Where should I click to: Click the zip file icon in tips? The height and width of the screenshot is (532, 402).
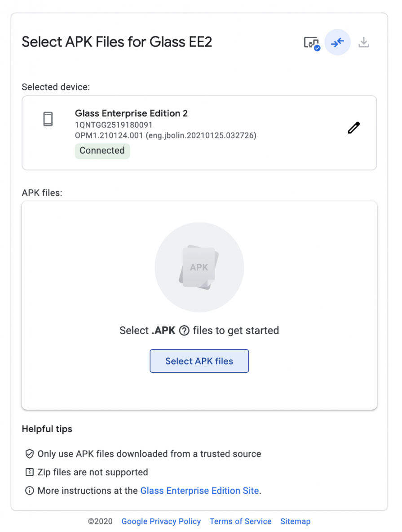pos(30,472)
